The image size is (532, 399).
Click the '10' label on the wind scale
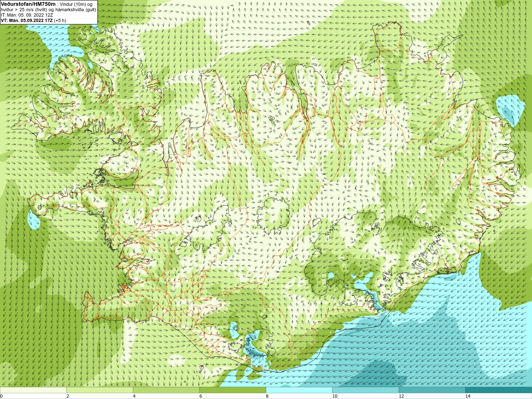tap(335, 396)
